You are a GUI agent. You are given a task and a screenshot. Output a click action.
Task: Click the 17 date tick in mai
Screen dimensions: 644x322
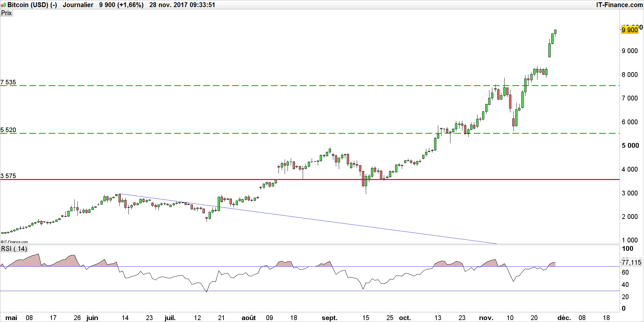pos(53,318)
